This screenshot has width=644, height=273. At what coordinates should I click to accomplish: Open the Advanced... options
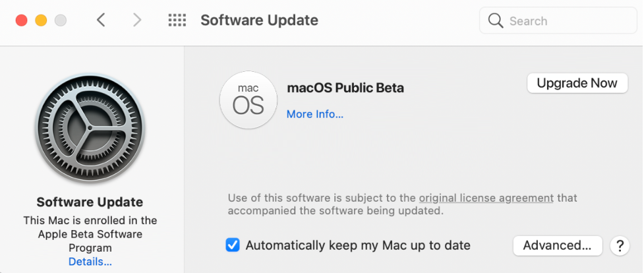pyautogui.click(x=557, y=245)
